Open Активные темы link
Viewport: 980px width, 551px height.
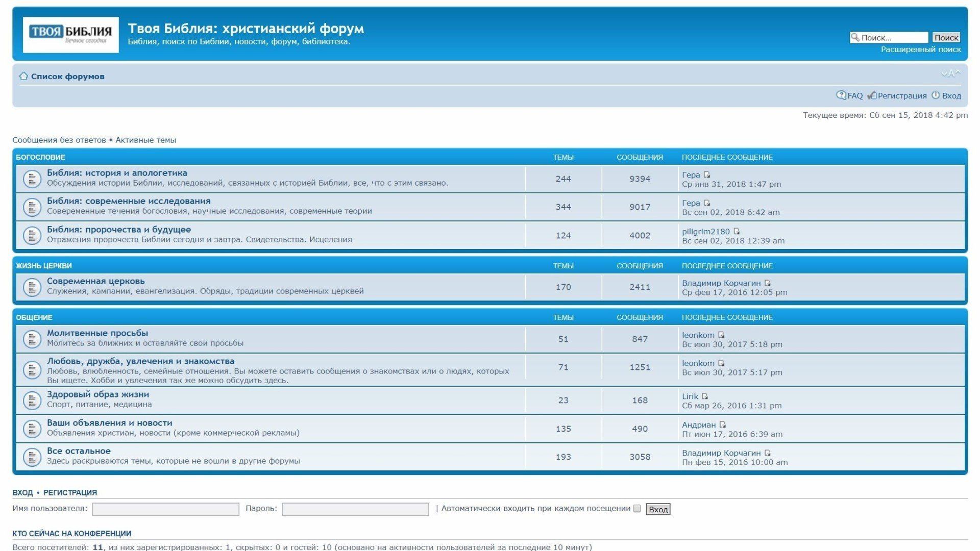click(145, 140)
